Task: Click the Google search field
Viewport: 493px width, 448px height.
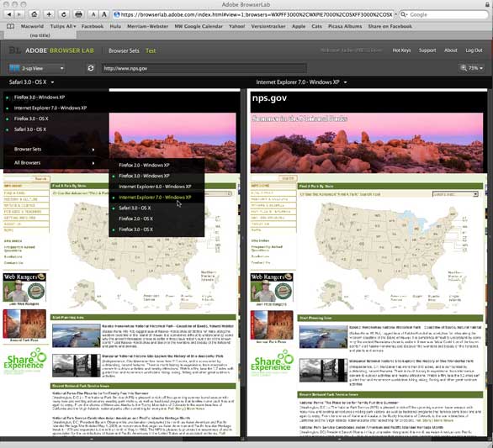Action: [x=444, y=14]
